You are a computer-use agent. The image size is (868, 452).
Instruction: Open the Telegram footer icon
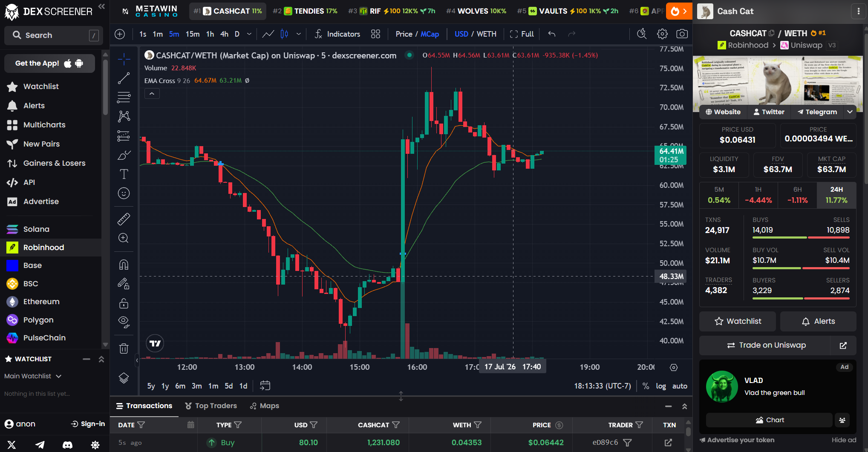40,445
